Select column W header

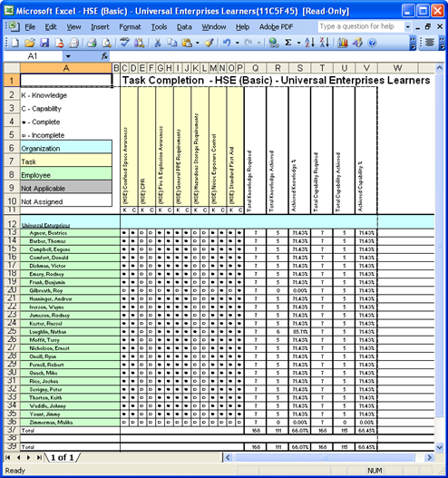tap(397, 68)
